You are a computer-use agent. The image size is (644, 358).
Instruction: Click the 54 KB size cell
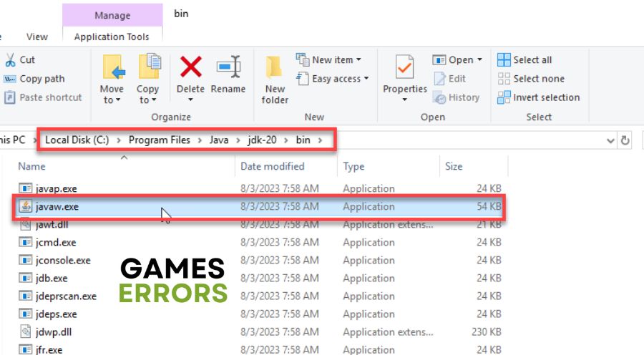(x=489, y=206)
